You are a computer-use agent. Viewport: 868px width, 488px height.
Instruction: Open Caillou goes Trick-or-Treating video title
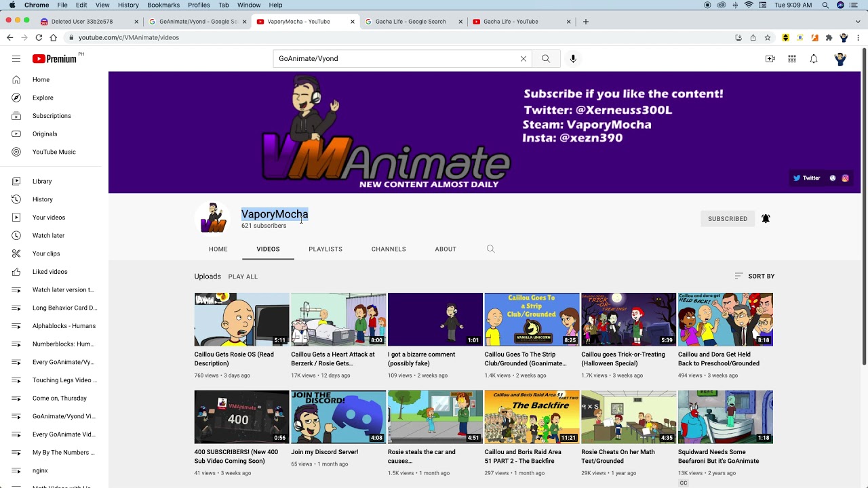tap(623, 359)
